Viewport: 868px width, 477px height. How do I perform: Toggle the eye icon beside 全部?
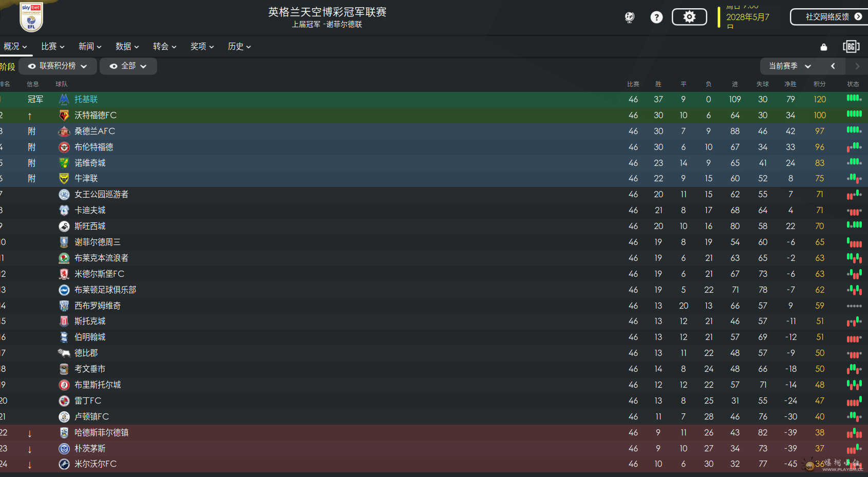tap(114, 66)
